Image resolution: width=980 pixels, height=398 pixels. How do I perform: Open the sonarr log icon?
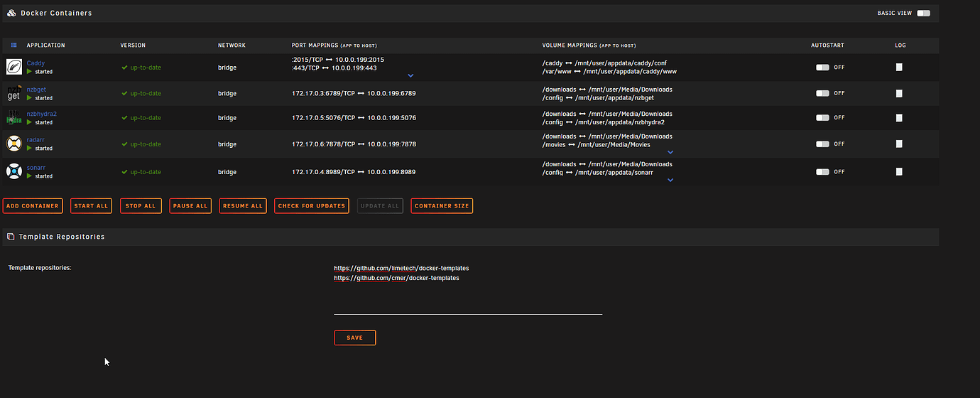pos(899,171)
